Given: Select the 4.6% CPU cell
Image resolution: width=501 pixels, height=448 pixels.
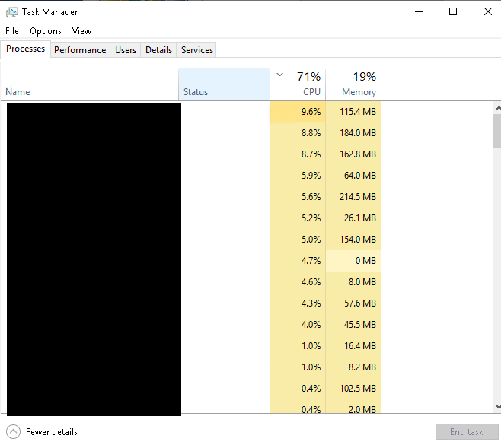Looking at the screenshot, I should click(298, 282).
